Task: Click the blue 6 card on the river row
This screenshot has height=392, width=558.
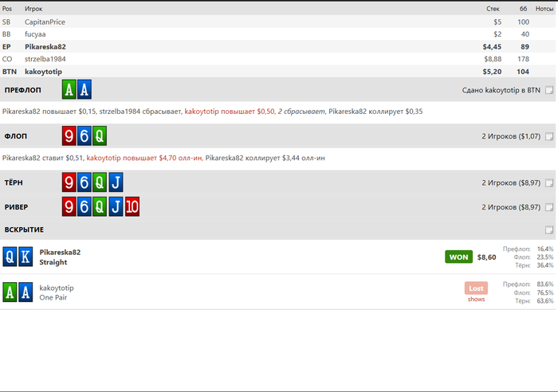Action: click(x=84, y=206)
